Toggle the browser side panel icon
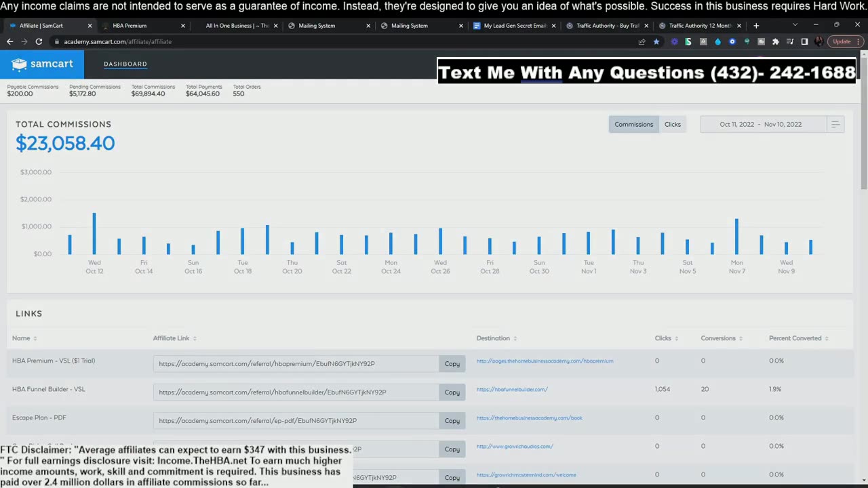 [x=804, y=41]
